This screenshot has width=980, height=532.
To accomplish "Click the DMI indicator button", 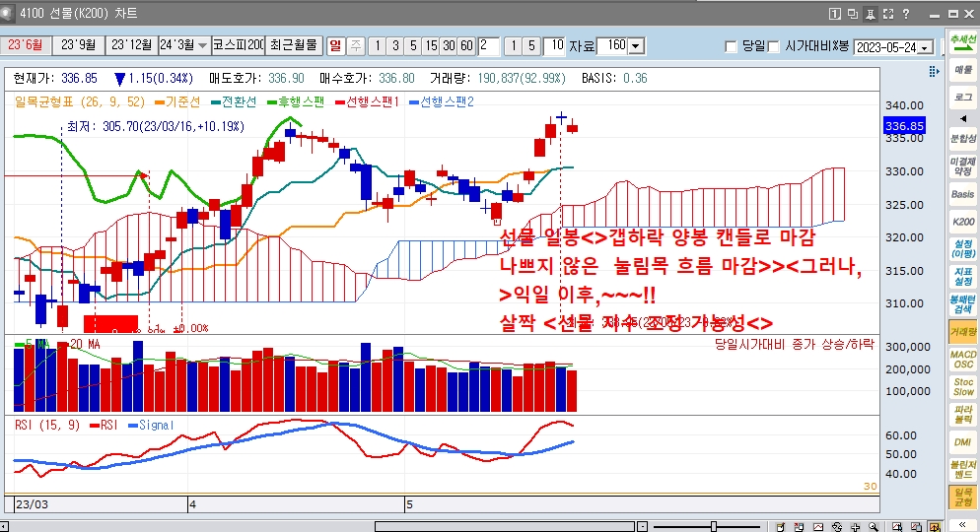I will (x=963, y=441).
